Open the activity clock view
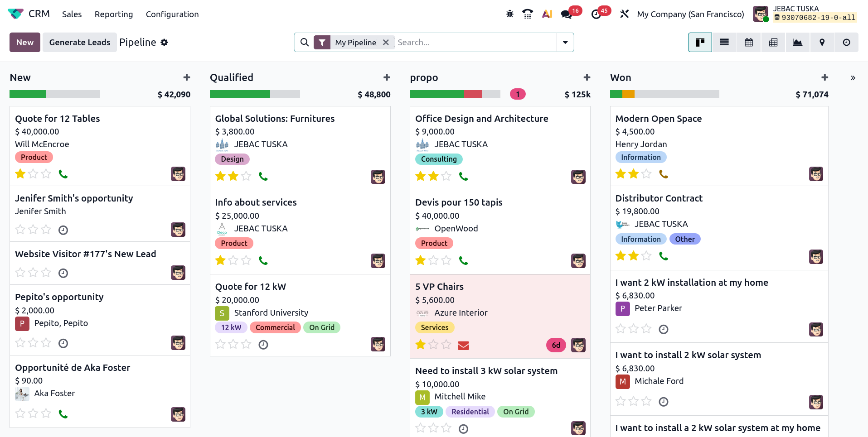Viewport: 868px width, 437px height. 846,43
